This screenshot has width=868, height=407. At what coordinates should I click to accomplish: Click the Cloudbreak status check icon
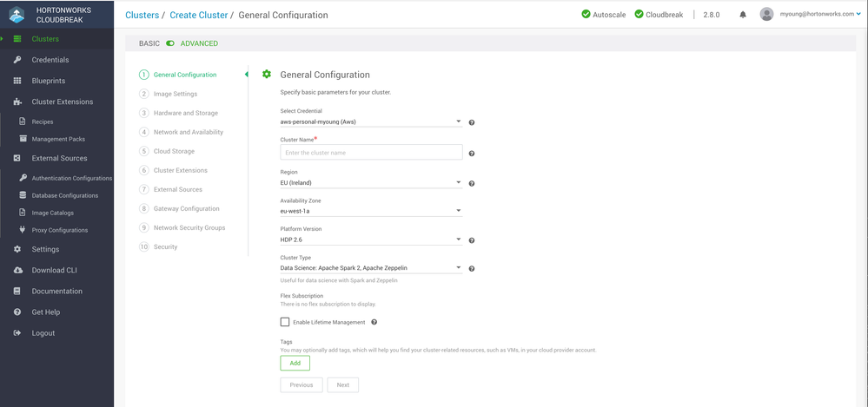point(639,15)
